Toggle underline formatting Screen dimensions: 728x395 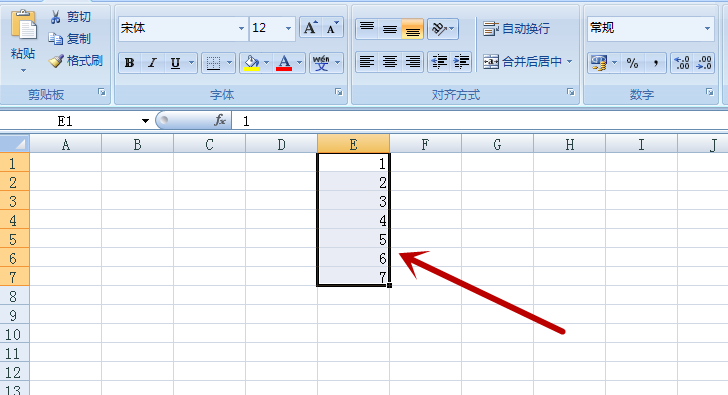point(175,63)
